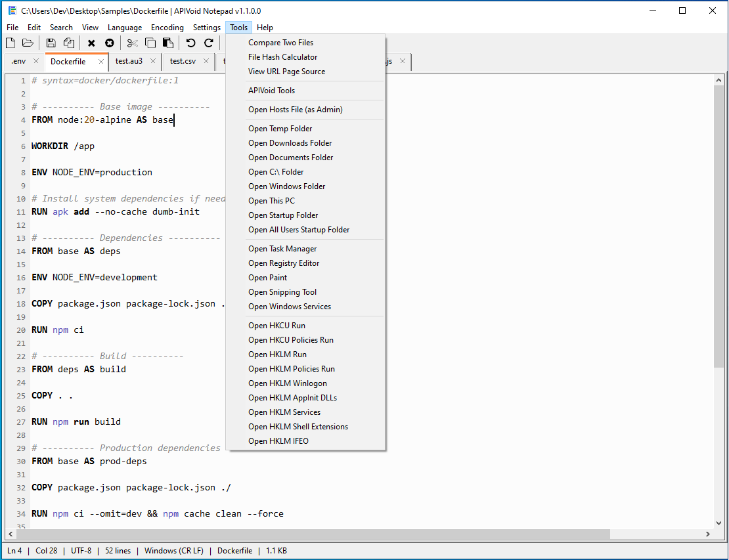The image size is (729, 560).
Task: Select Open Task Manager
Action: [305, 248]
